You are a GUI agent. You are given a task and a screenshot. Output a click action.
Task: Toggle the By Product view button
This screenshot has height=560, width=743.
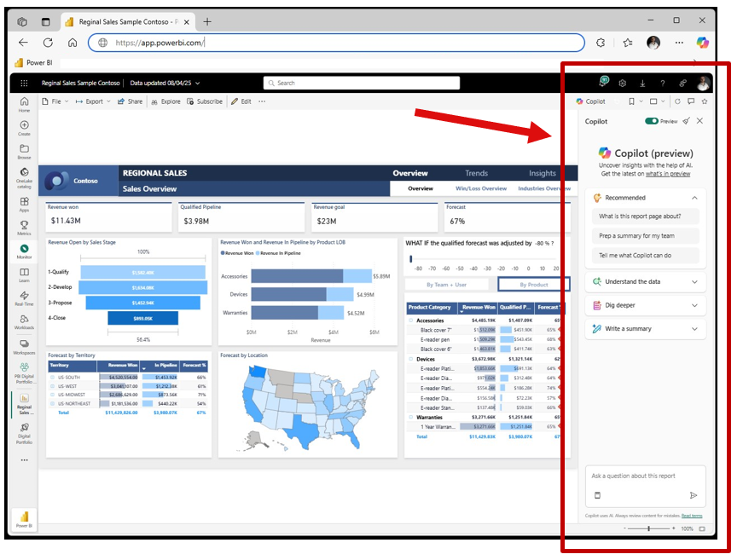coord(533,285)
